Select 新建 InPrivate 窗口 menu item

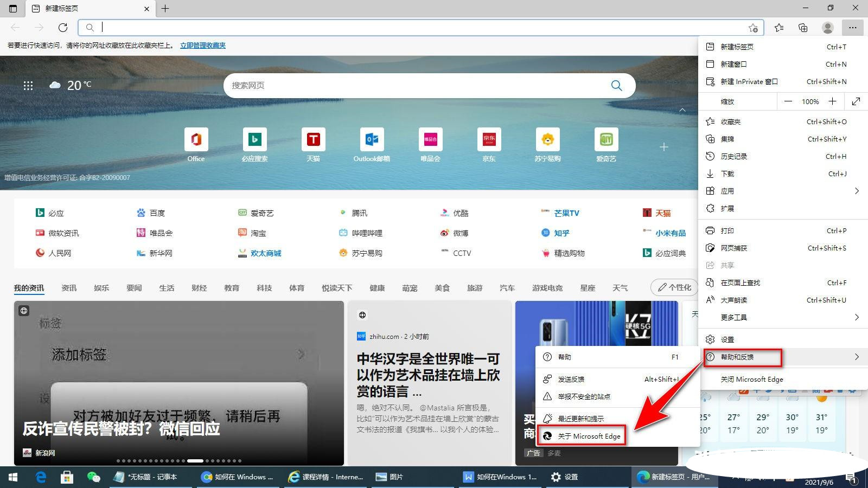point(783,81)
